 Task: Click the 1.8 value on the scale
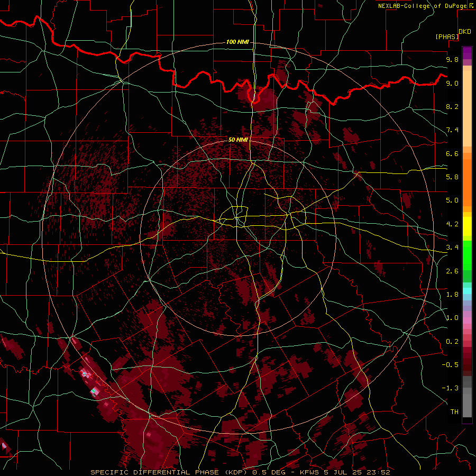point(452,295)
